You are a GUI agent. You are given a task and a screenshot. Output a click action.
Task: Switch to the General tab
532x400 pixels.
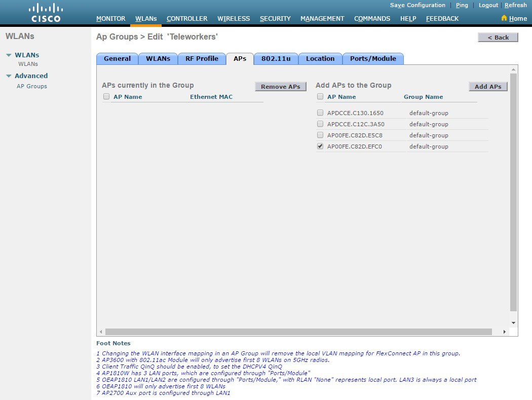117,59
